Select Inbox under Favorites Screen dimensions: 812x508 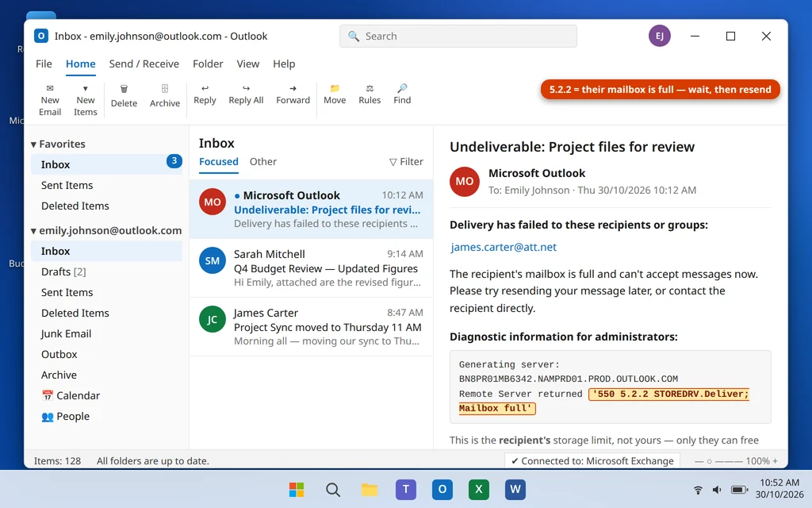pyautogui.click(x=106, y=164)
